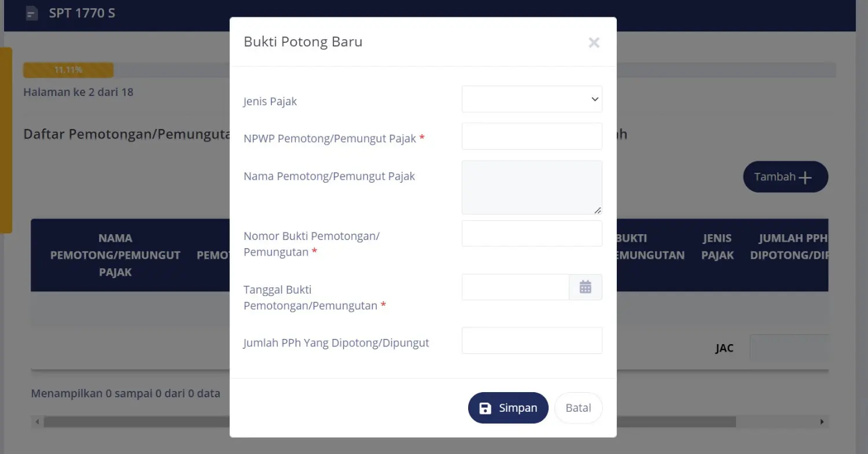Click the NAMA PEMOTONG/PEMUNGUT PAJAK column header
Viewport: 868px width, 454px height.
(x=115, y=255)
